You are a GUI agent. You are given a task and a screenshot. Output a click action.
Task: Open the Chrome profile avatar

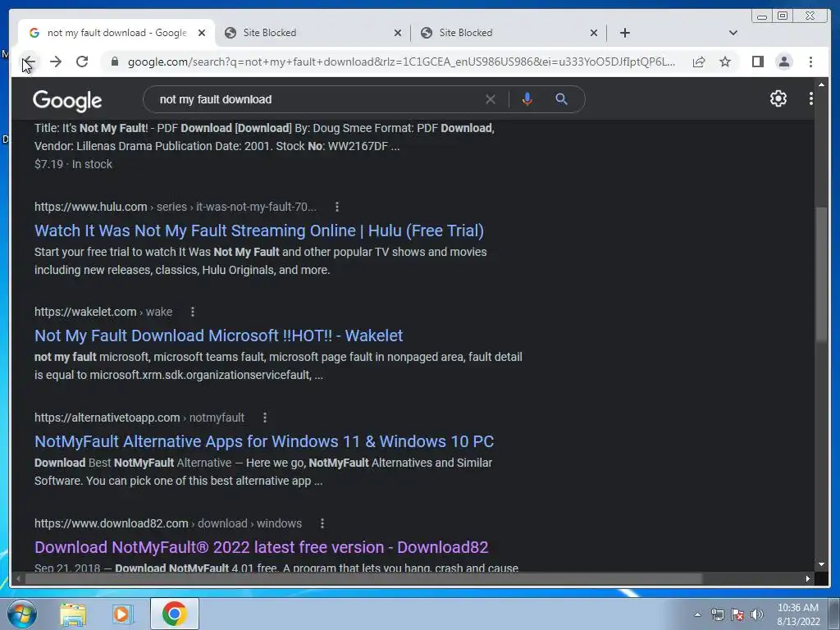(x=783, y=62)
